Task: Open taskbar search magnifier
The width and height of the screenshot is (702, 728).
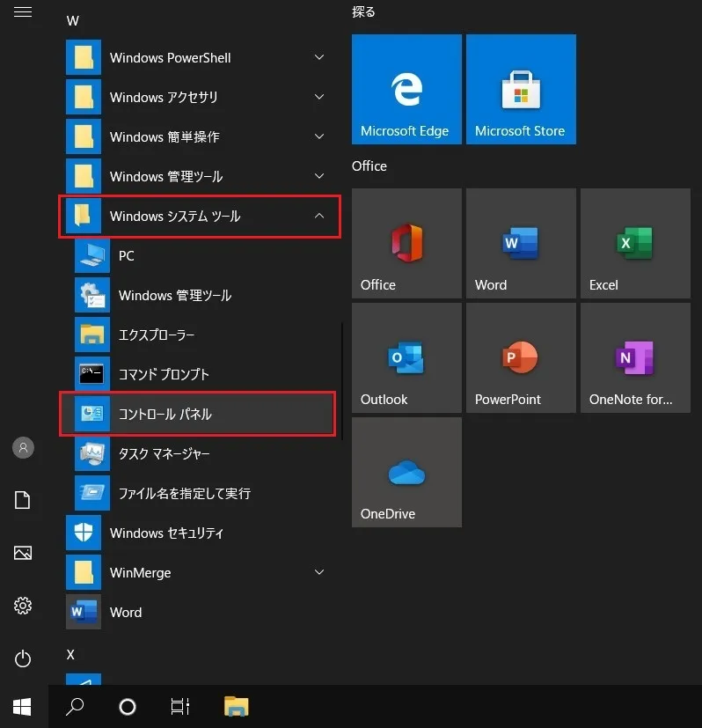Action: pyautogui.click(x=75, y=707)
